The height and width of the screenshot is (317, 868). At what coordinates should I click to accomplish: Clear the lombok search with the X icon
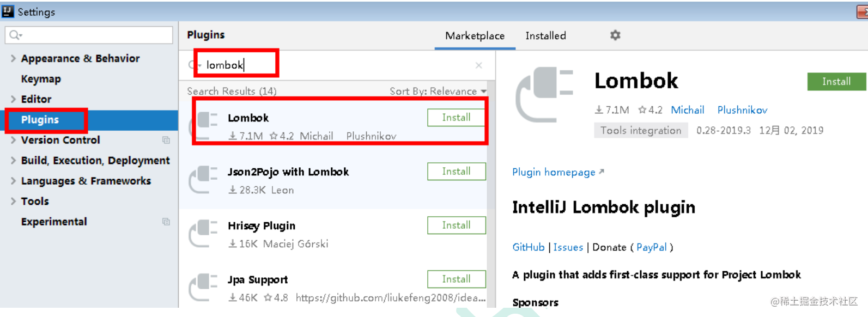478,65
